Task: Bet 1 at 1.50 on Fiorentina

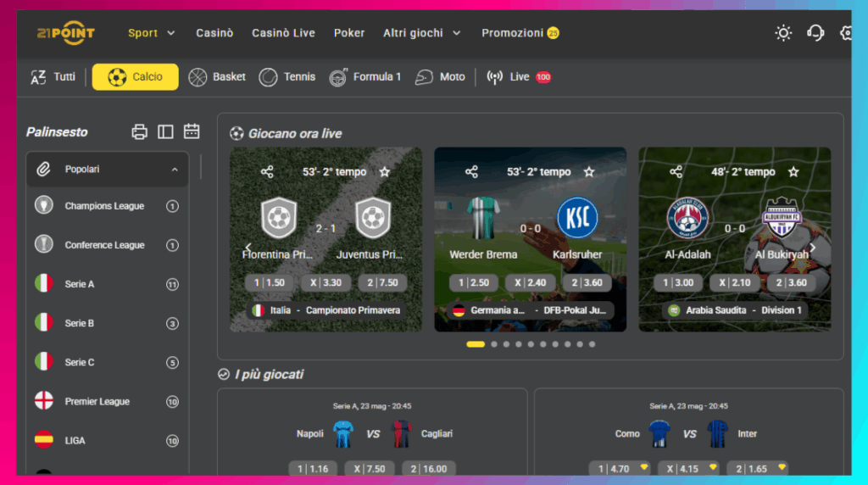Action: coord(270,283)
